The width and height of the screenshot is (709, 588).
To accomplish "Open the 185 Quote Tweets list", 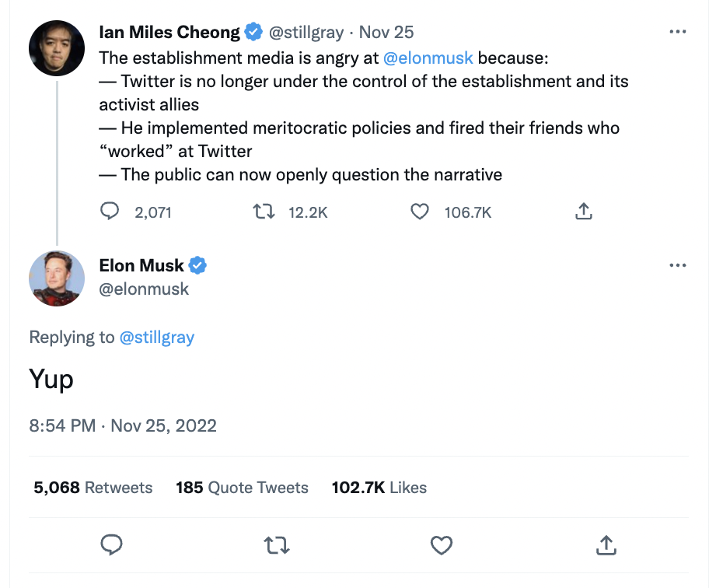I will pyautogui.click(x=242, y=488).
